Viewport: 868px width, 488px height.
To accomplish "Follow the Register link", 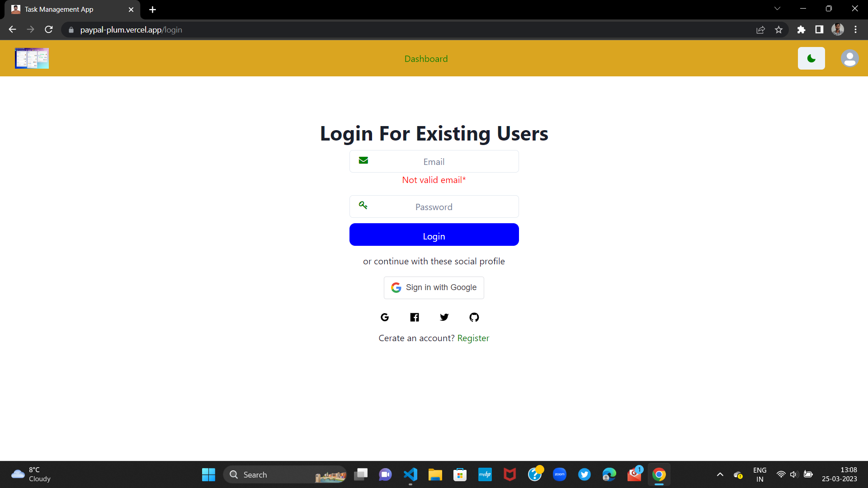I will pyautogui.click(x=473, y=338).
